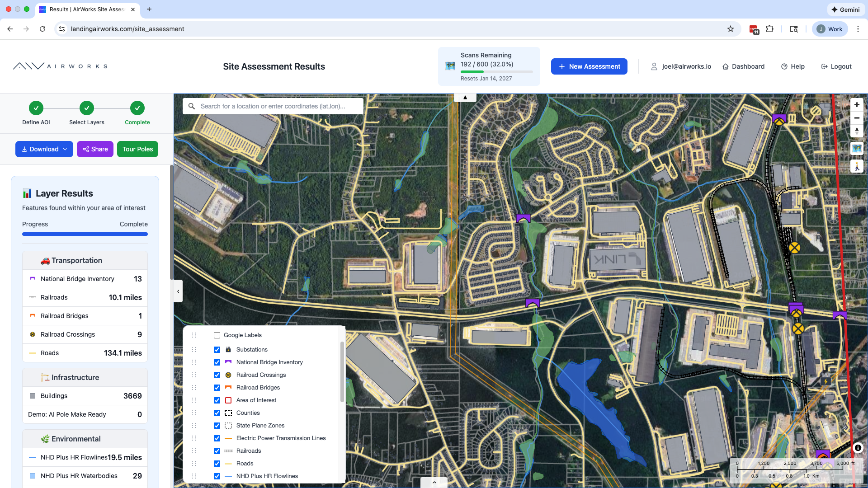Viewport: 868px width, 488px height.
Task: Expand the panel using the top map arrow
Action: 465,97
